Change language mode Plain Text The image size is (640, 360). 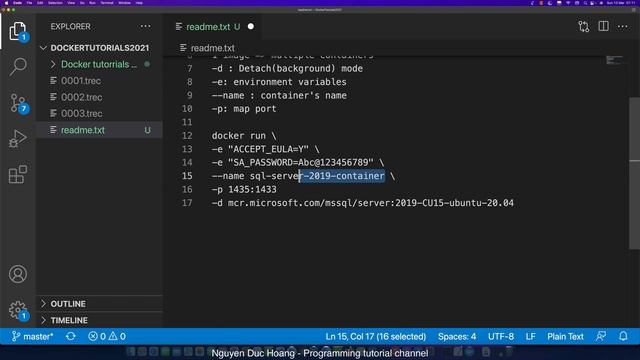click(565, 336)
